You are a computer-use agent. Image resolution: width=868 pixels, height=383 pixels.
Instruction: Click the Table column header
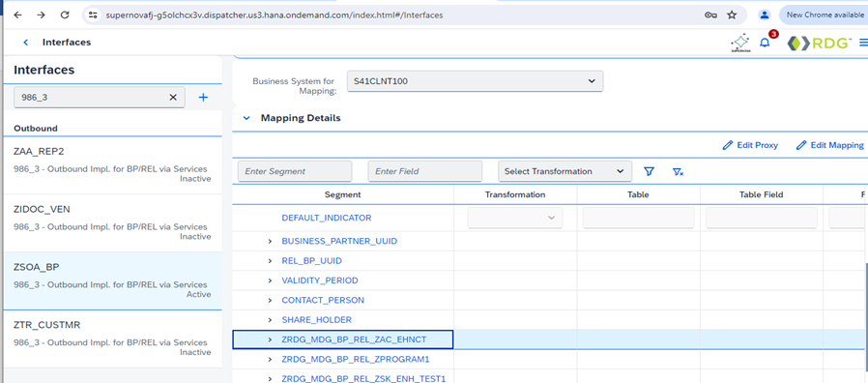pyautogui.click(x=638, y=194)
